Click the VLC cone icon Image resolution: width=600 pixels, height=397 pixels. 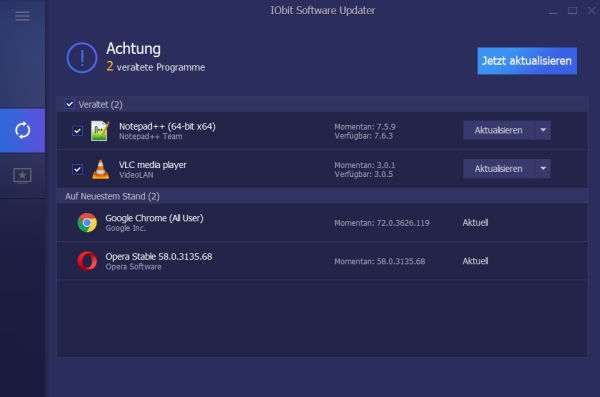click(x=101, y=169)
